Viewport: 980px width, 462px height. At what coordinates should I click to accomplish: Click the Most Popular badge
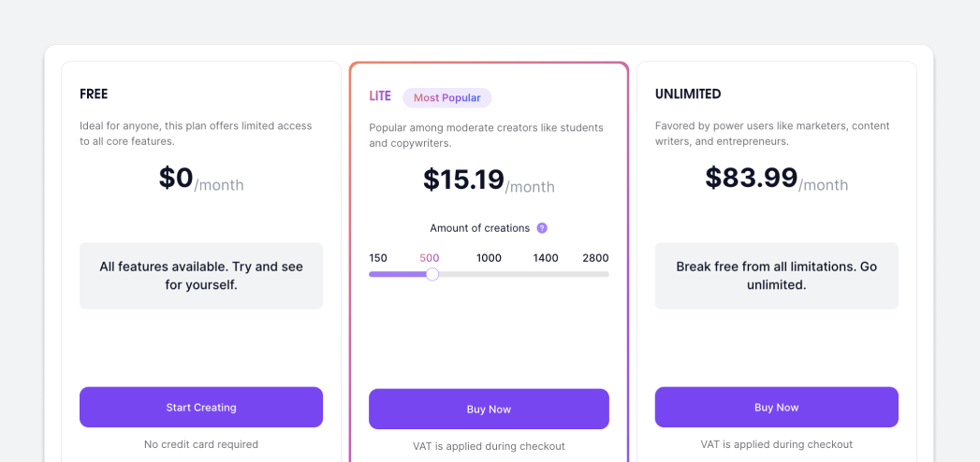tap(446, 97)
